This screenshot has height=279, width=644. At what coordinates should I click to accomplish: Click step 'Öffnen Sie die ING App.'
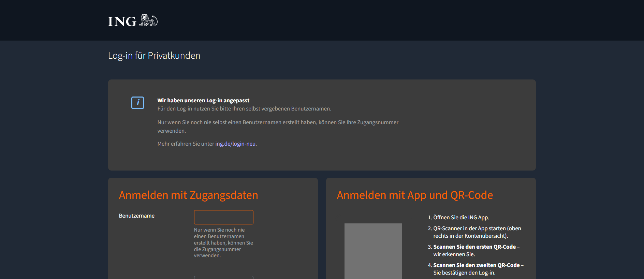click(461, 218)
